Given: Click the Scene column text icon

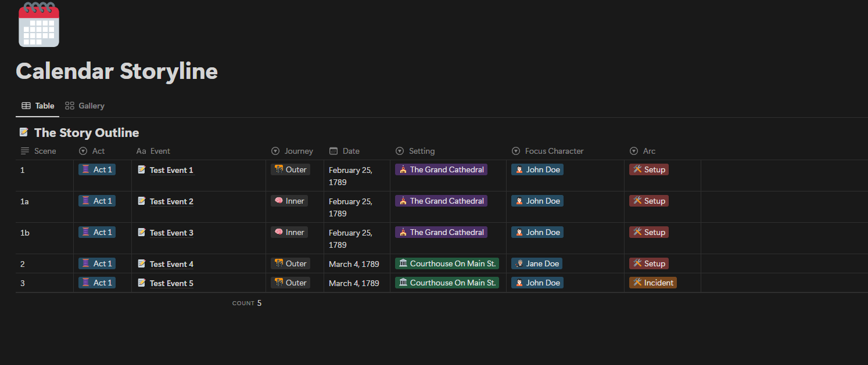Looking at the screenshot, I should click(25, 151).
